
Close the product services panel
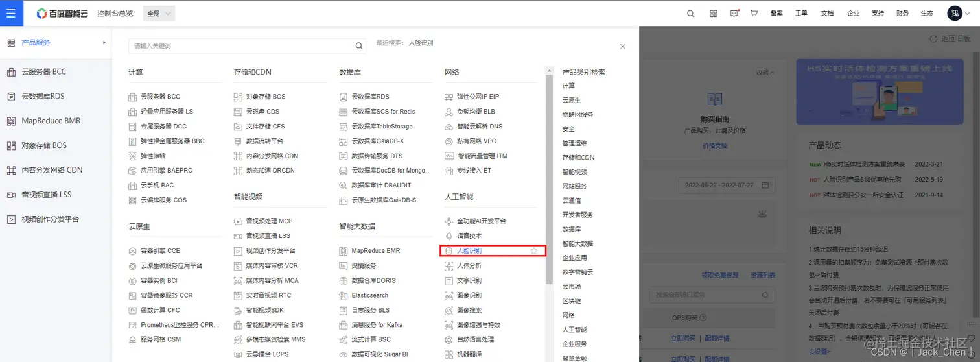click(623, 47)
